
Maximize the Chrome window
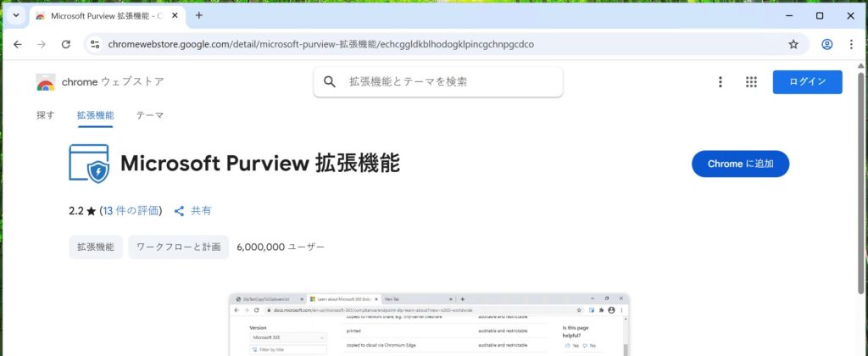820,16
